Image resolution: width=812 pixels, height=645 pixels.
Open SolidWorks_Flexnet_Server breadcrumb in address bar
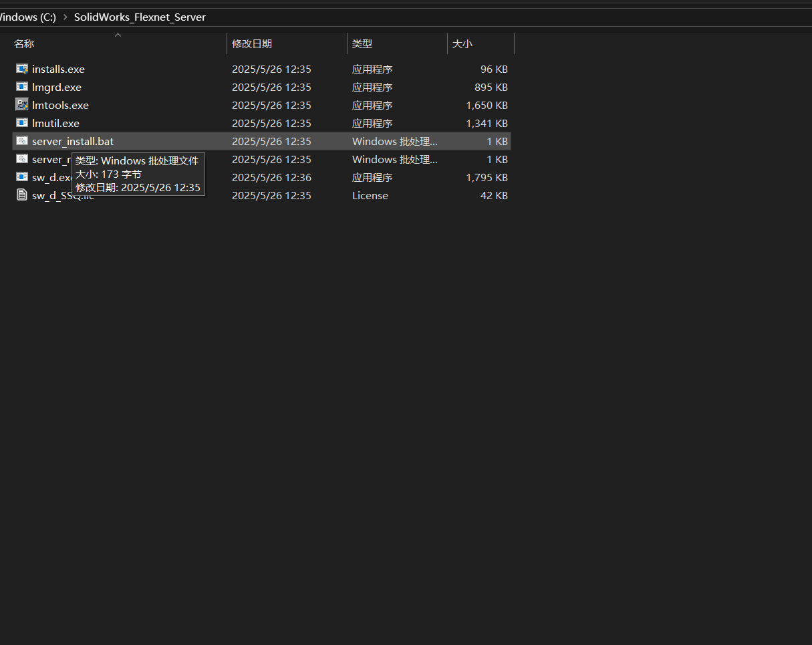[140, 17]
